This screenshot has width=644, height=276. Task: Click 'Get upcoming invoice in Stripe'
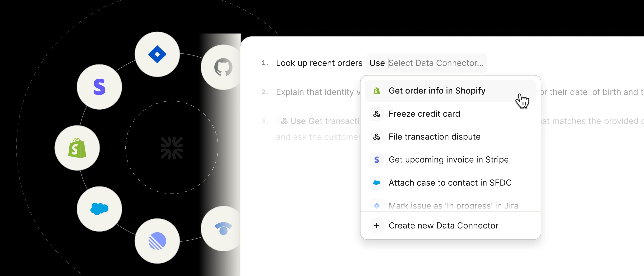tap(448, 159)
